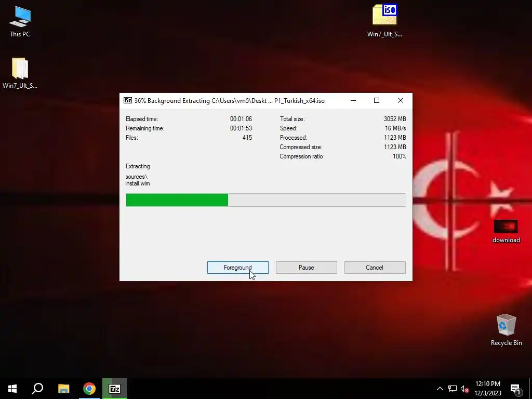Screen dimensions: 532x399
Task: Click the 'install.wim' file name text
Action: coord(137,183)
